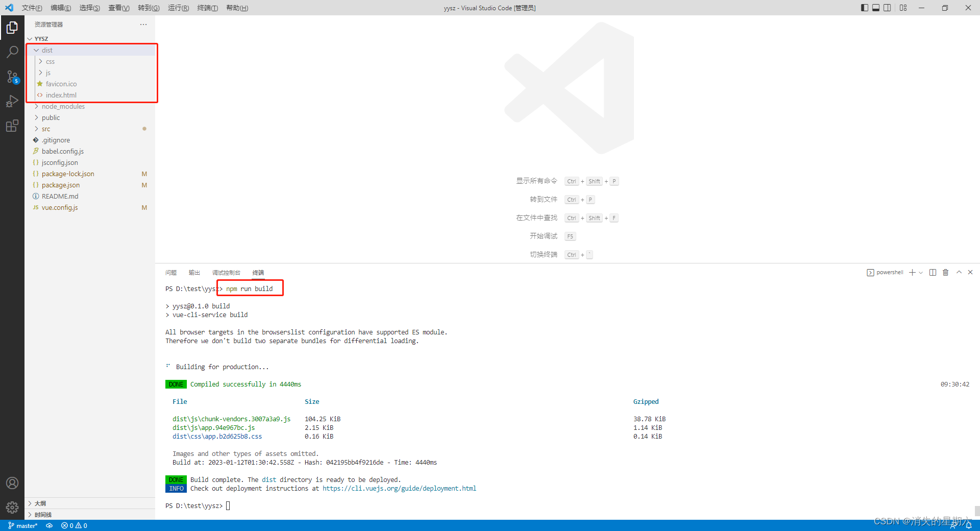The width and height of the screenshot is (980, 531).
Task: Click dist\js\chunk-vendors.3007a3a9.js in terminal output
Action: tap(231, 419)
